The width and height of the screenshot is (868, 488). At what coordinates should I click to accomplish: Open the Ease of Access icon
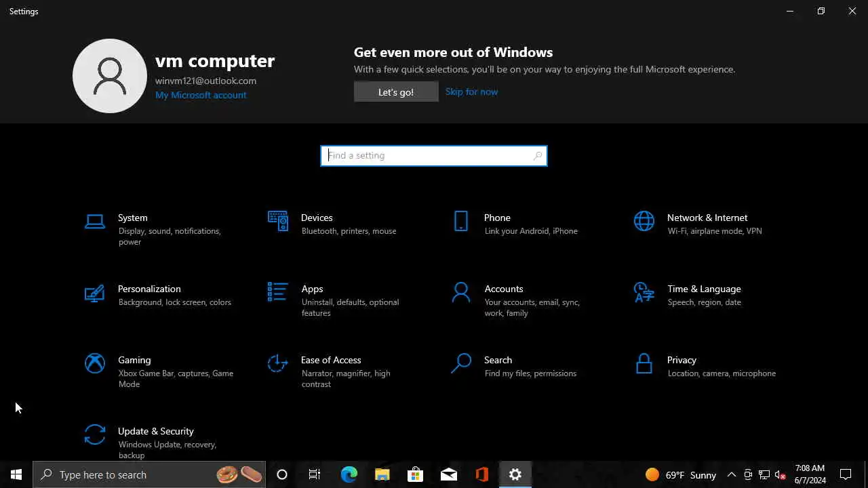click(278, 363)
